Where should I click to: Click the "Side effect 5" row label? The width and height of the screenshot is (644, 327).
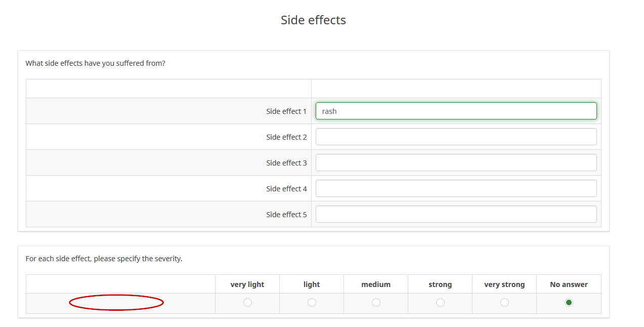286,215
